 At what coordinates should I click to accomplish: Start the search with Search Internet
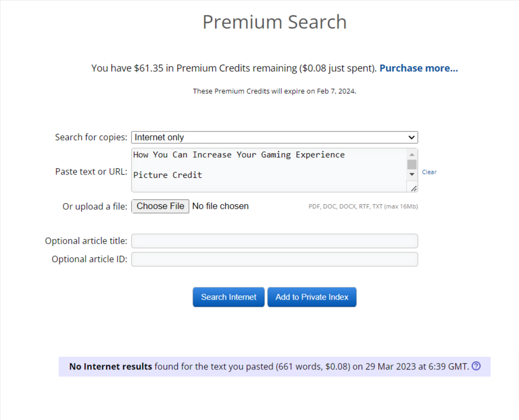tap(228, 297)
